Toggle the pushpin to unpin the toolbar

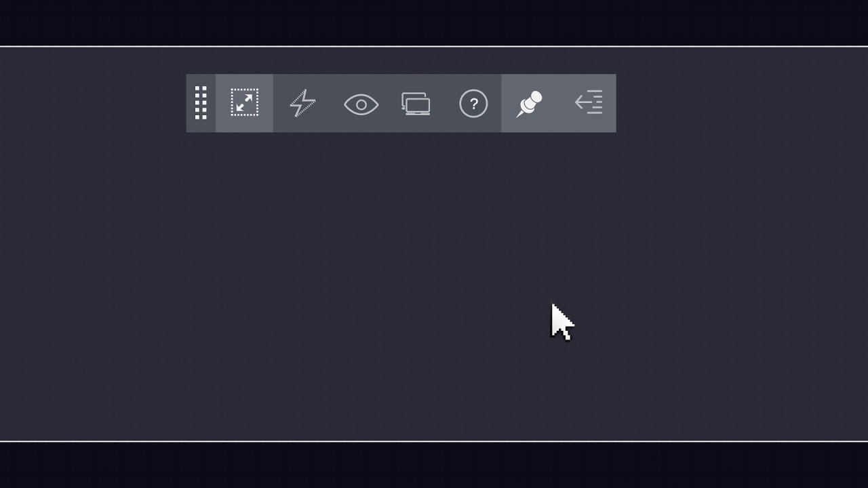[529, 104]
